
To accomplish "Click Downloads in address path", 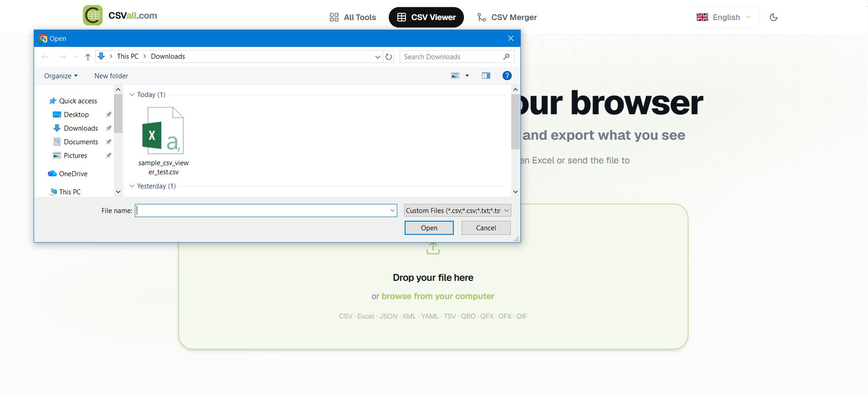I will [168, 56].
